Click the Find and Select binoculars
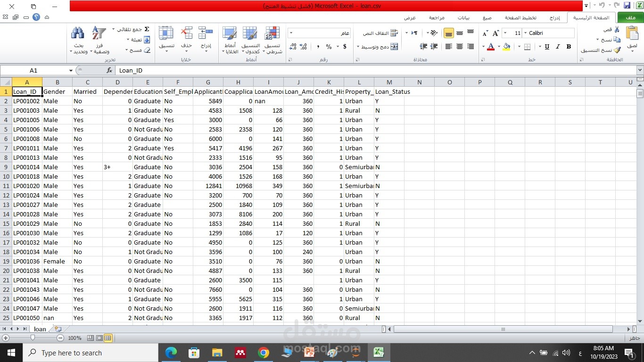 tap(78, 41)
